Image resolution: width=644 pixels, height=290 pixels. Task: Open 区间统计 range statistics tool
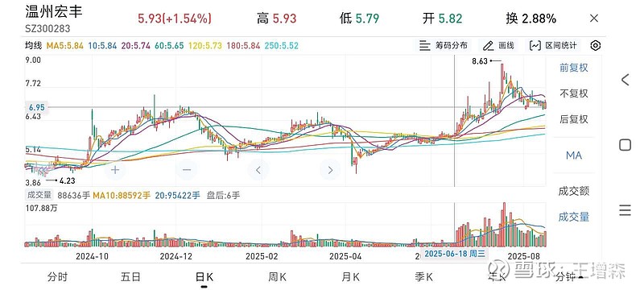pos(553,46)
